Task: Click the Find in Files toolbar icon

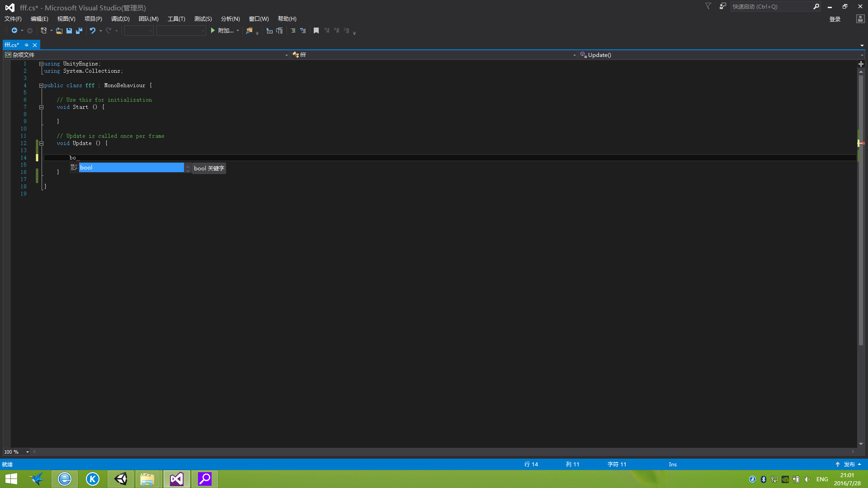Action: pyautogui.click(x=249, y=31)
